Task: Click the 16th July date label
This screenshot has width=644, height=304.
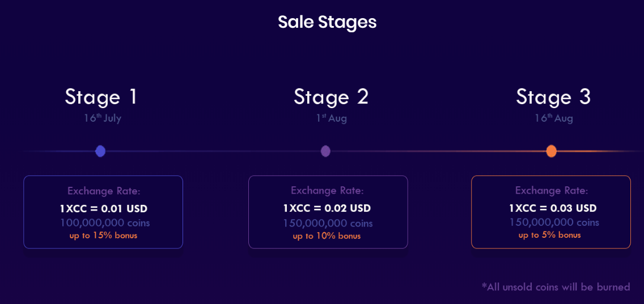Action: 103,118
